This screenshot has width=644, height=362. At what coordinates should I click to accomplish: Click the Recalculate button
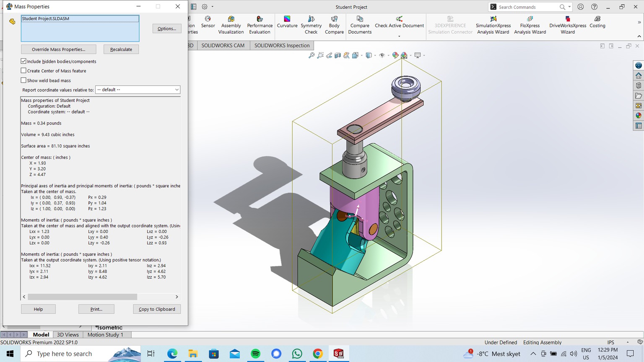point(121,49)
